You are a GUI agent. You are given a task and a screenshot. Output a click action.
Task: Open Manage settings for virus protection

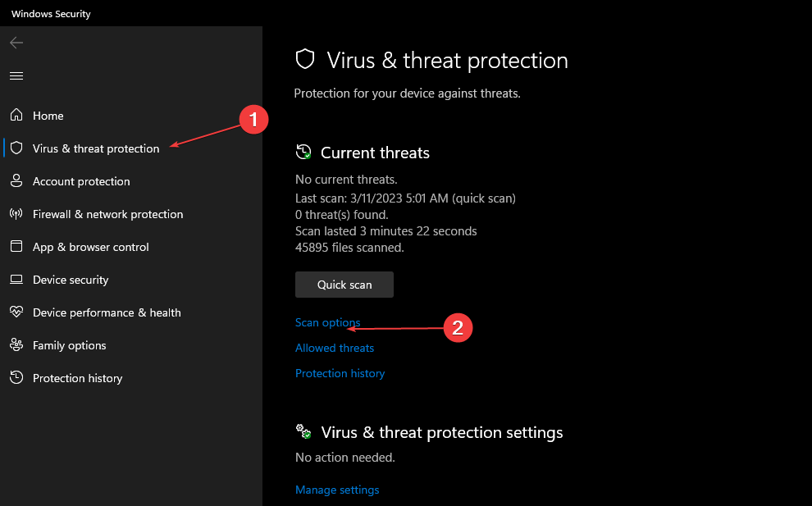tap(337, 490)
